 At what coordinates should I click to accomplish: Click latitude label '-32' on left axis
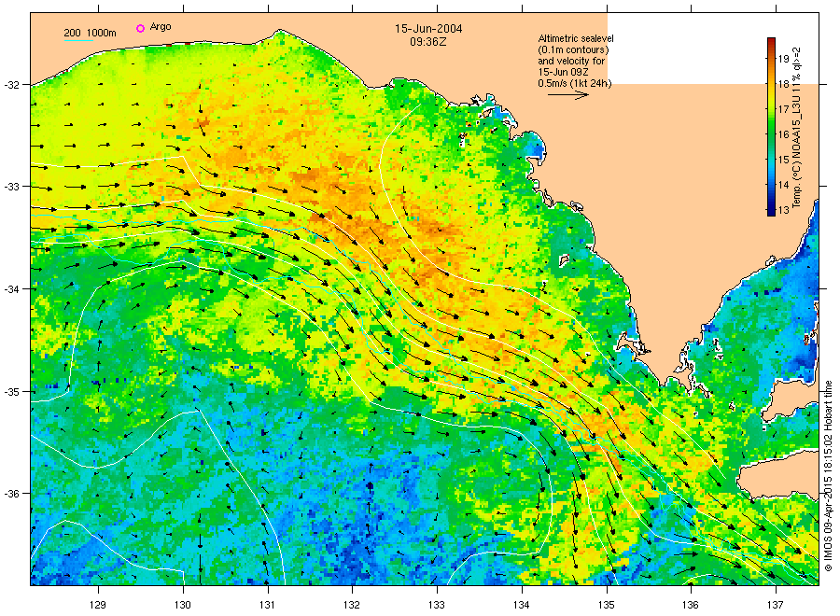pyautogui.click(x=10, y=85)
